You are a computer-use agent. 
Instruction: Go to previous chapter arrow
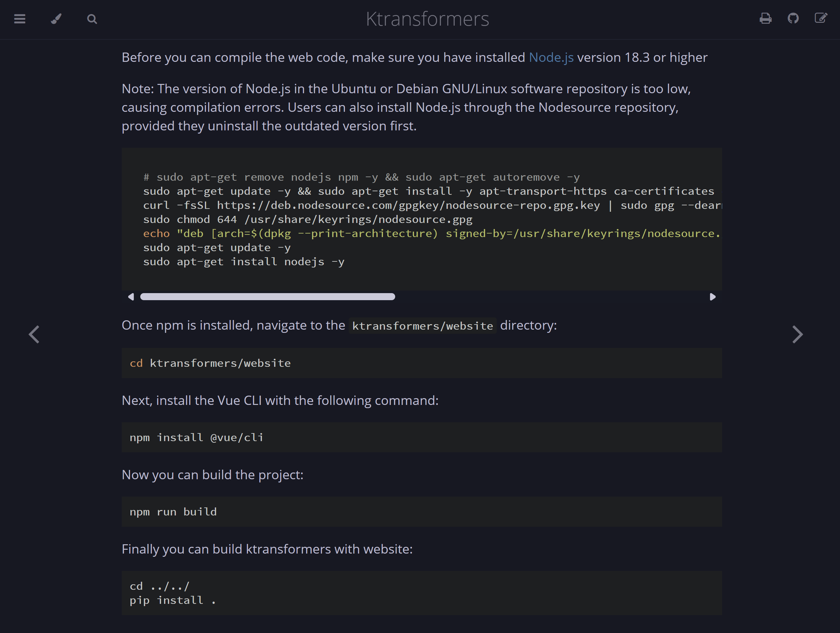click(34, 334)
